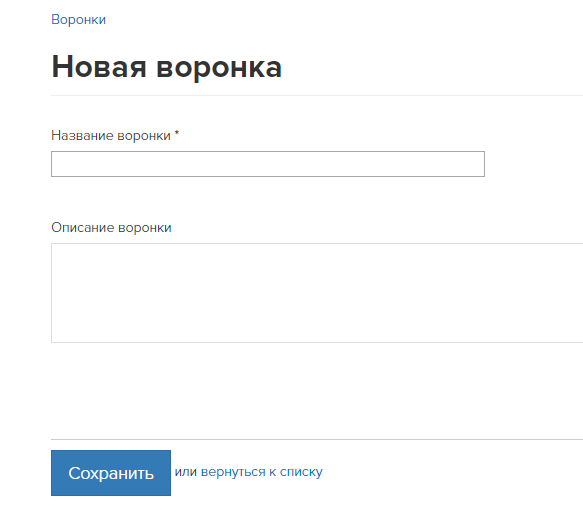This screenshot has height=519, width=583.
Task: Click the Новая воронка heading
Action: (x=167, y=67)
